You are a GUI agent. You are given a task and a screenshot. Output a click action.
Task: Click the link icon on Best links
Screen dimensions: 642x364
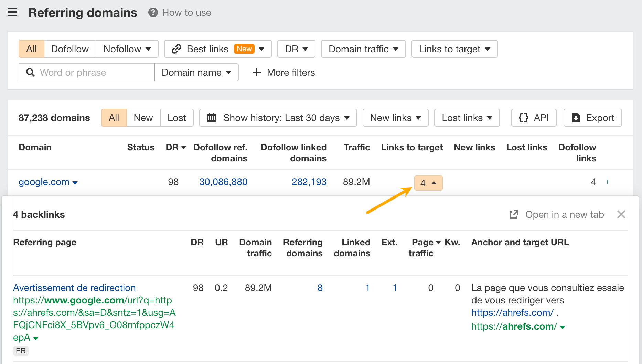click(176, 49)
